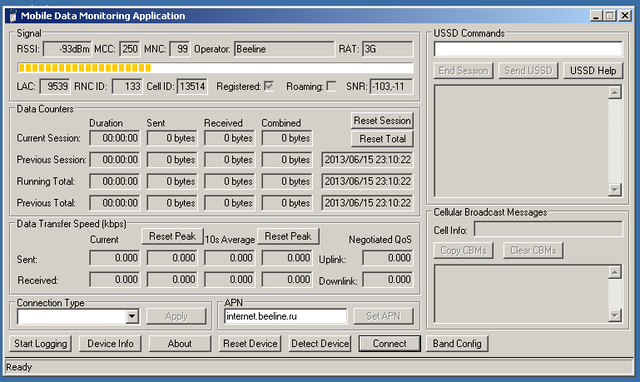Click the Uplink negotiated QoS value

pos(388,258)
